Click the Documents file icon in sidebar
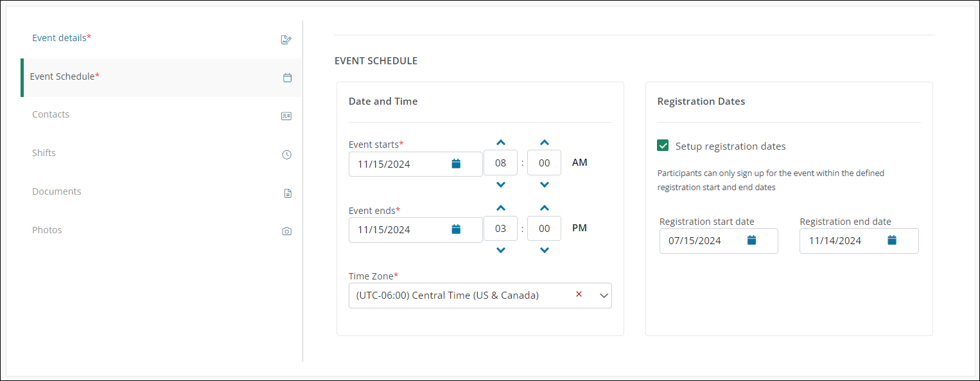Image resolution: width=980 pixels, height=381 pixels. [288, 193]
